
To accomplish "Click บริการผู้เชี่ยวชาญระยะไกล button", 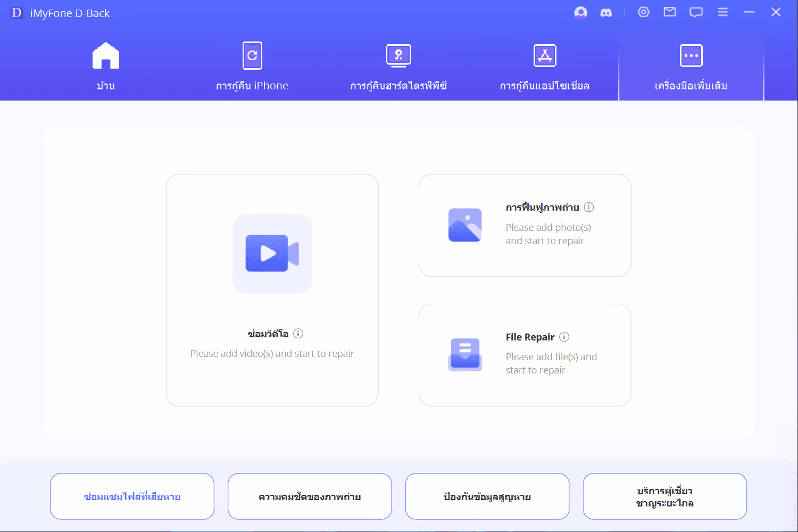I will pos(665,496).
